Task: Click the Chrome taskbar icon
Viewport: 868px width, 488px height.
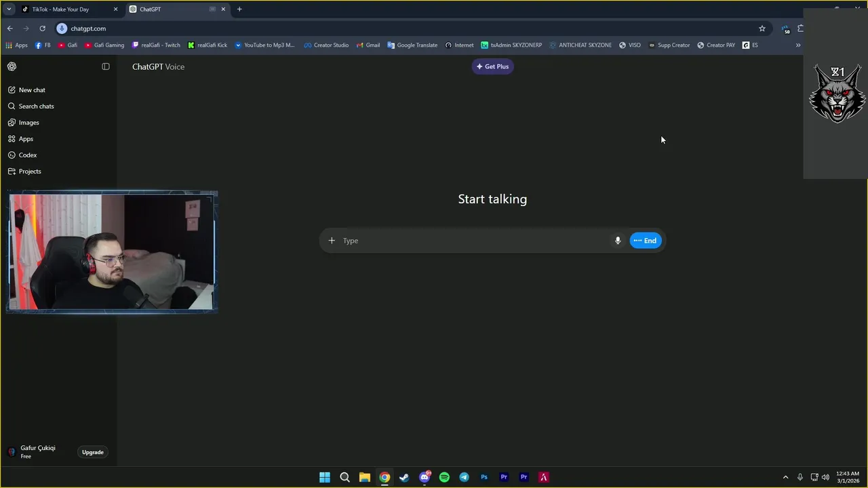Action: (x=384, y=477)
